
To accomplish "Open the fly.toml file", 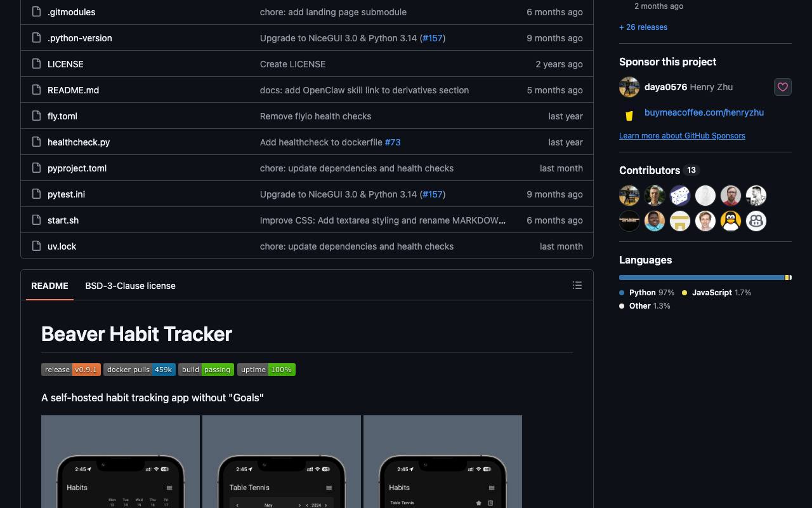I will (x=62, y=116).
